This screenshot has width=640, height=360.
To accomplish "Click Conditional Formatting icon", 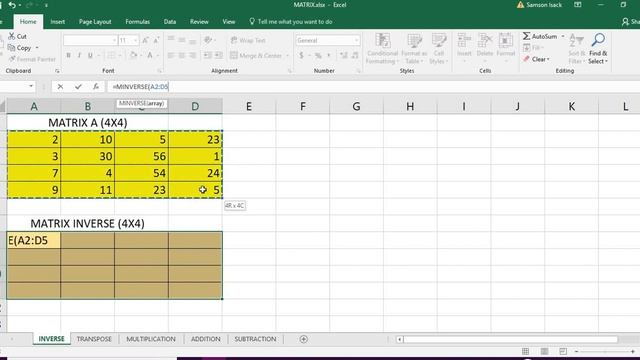I will (382, 41).
